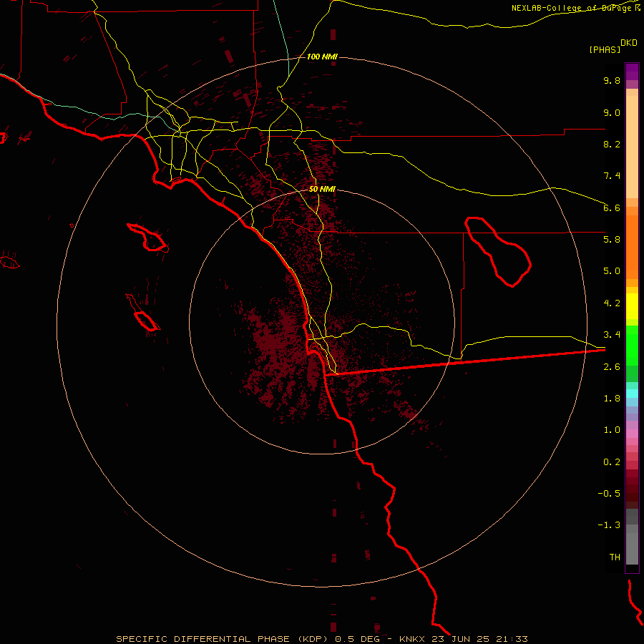This screenshot has height=644, width=644.
Task: Click the 3.4 scale value
Action: pos(612,335)
